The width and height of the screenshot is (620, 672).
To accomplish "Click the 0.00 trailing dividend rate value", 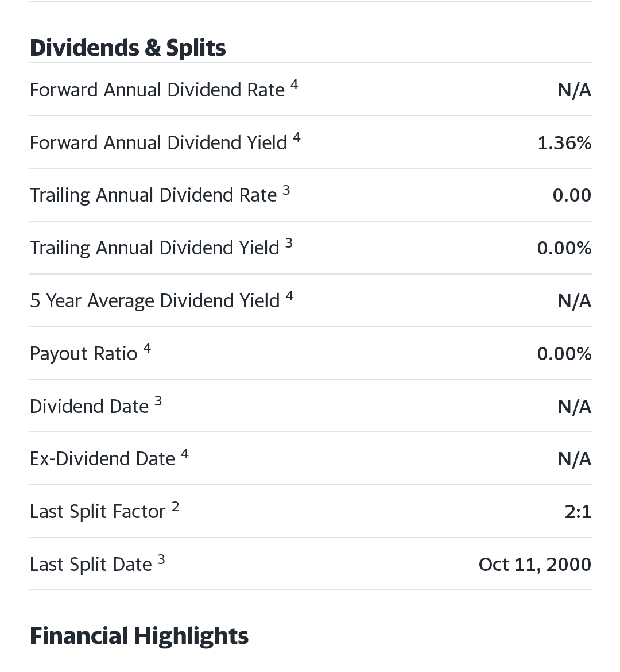I will click(x=571, y=195).
